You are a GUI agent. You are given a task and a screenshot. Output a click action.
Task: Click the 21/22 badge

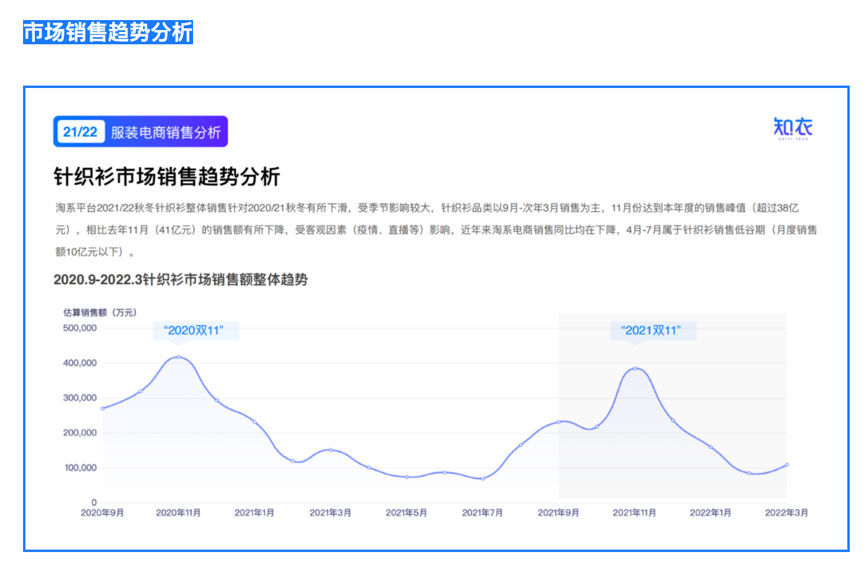80,132
